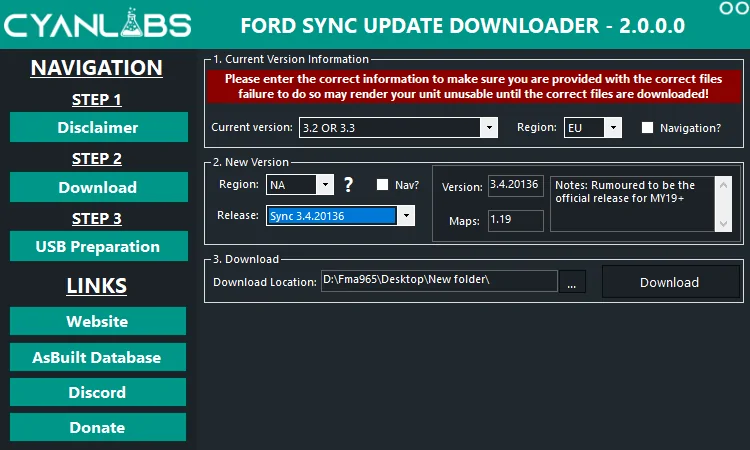Start the download with the Download button
750x450 pixels.
point(670,282)
